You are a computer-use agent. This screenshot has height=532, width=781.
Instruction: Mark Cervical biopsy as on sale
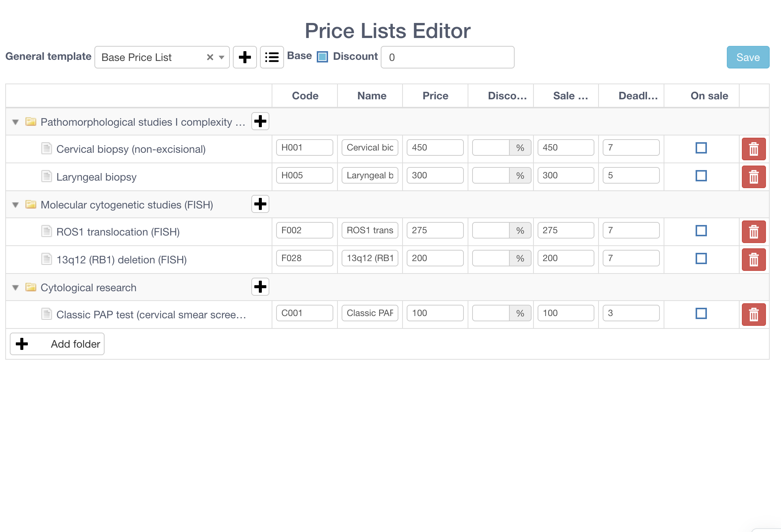click(x=701, y=148)
